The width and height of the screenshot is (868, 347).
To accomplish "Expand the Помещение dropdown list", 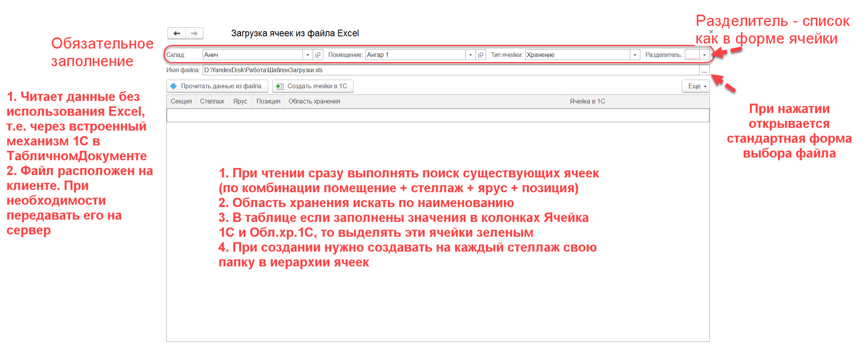I will click(x=471, y=55).
